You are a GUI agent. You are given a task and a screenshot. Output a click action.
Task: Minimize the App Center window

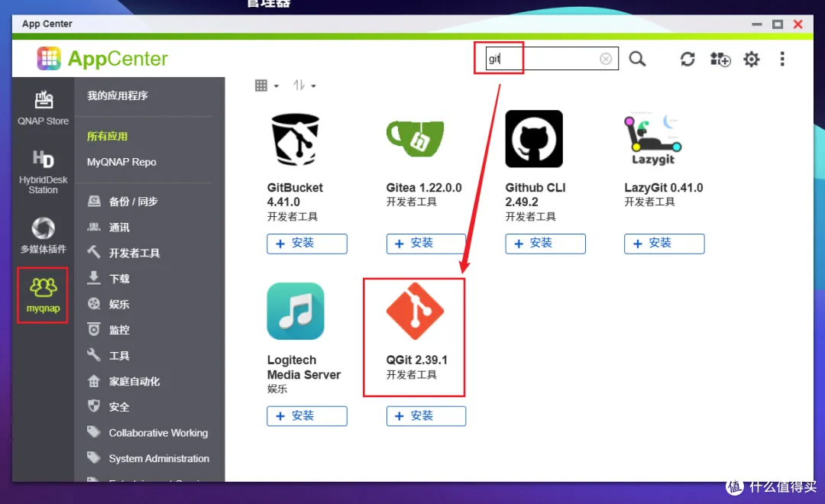(x=756, y=24)
